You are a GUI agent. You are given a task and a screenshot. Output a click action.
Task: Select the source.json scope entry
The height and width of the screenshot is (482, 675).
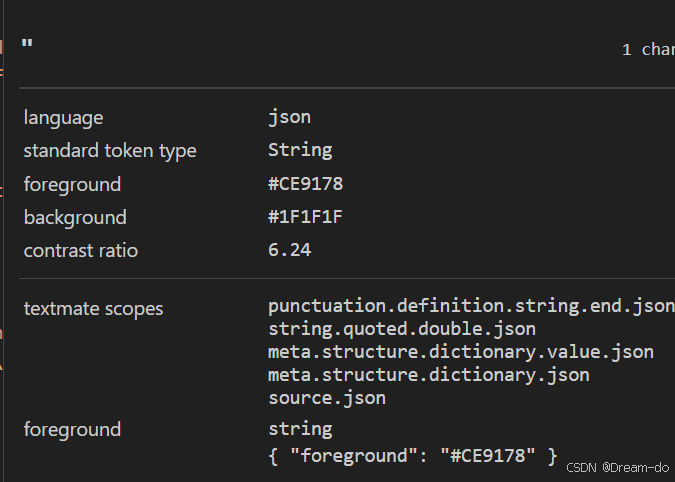tap(327, 398)
